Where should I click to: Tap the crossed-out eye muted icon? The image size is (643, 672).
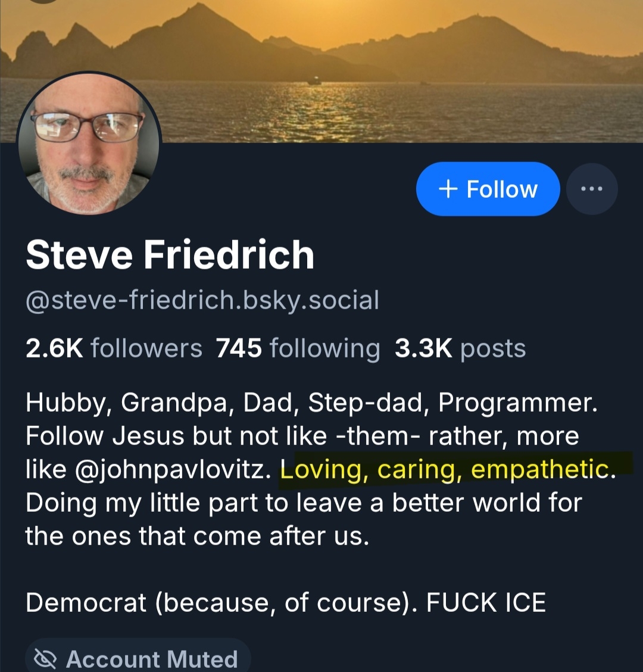point(45,659)
